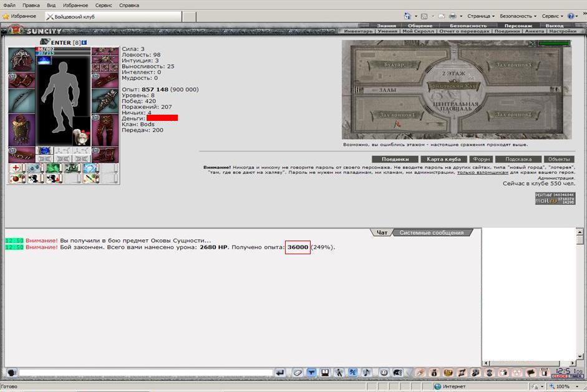The width and height of the screenshot is (587, 392).
Task: Click the speech icon left of chat input
Action: pyautogui.click(x=12, y=373)
